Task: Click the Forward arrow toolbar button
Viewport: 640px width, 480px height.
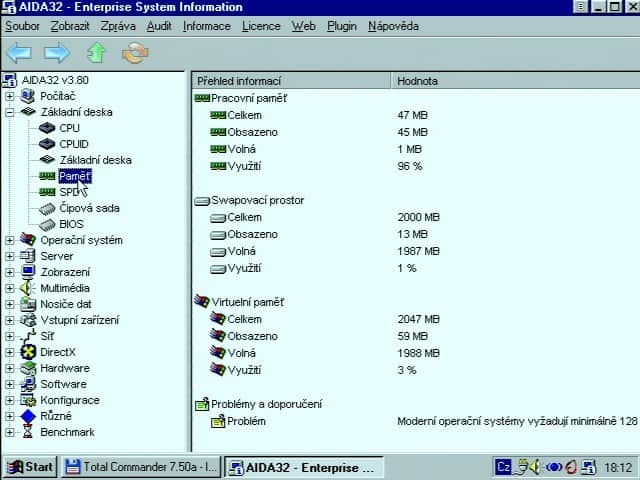Action: coord(57,53)
